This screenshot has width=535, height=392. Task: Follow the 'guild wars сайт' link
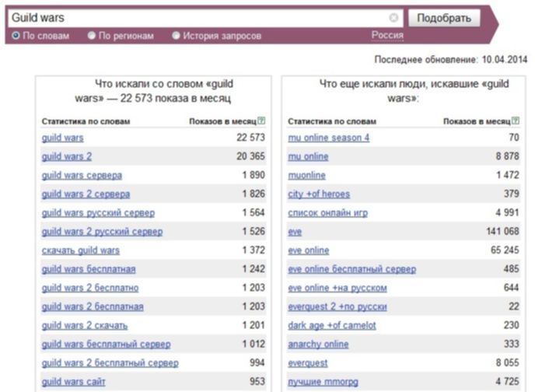[74, 382]
